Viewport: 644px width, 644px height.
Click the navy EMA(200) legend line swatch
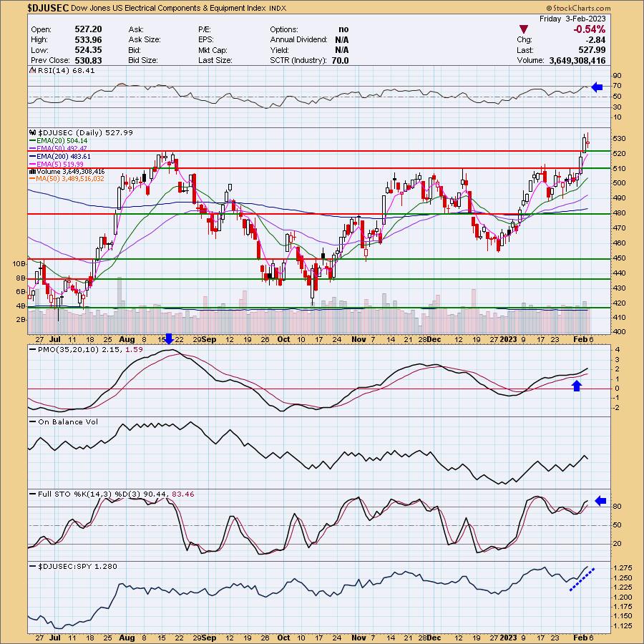32,157
